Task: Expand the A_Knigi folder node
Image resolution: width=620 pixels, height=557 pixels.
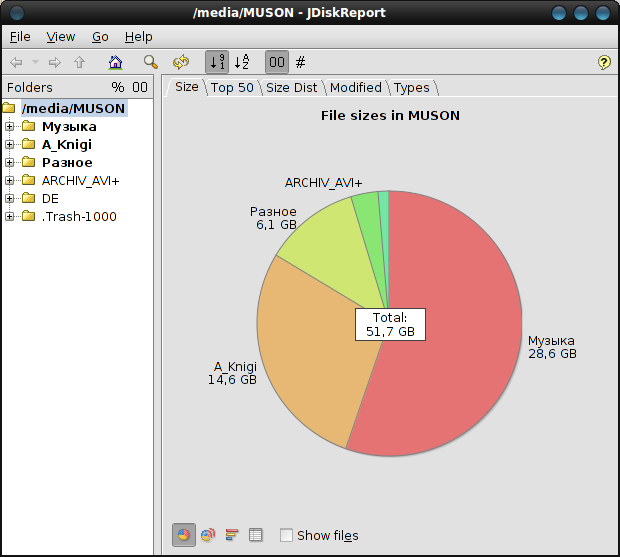Action: click(x=9, y=144)
